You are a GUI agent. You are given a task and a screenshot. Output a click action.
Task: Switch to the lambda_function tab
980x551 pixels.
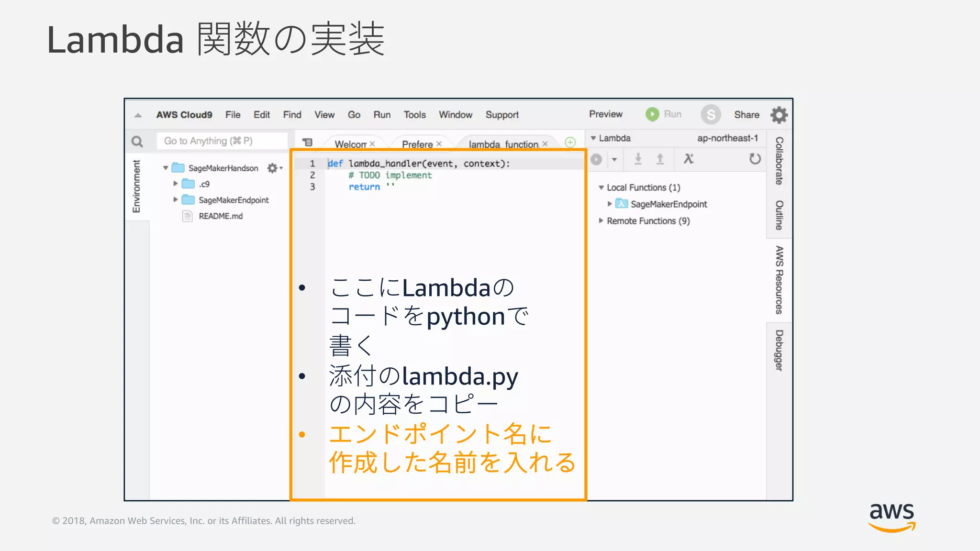pos(504,144)
